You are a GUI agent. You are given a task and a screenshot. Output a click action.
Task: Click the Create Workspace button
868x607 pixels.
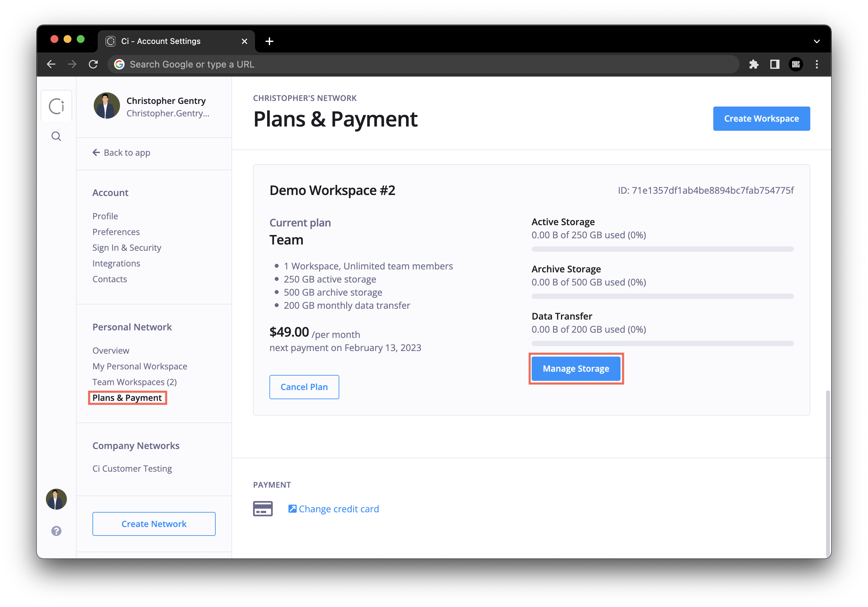coord(761,119)
